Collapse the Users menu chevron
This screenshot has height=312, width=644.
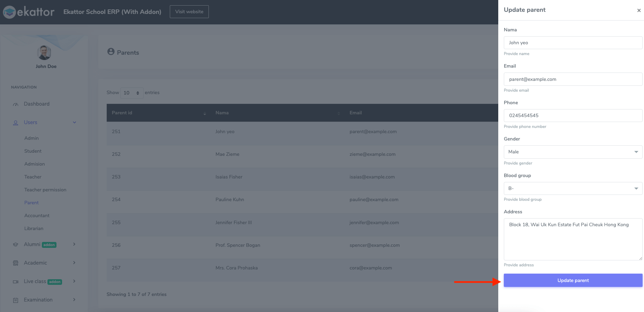point(74,122)
